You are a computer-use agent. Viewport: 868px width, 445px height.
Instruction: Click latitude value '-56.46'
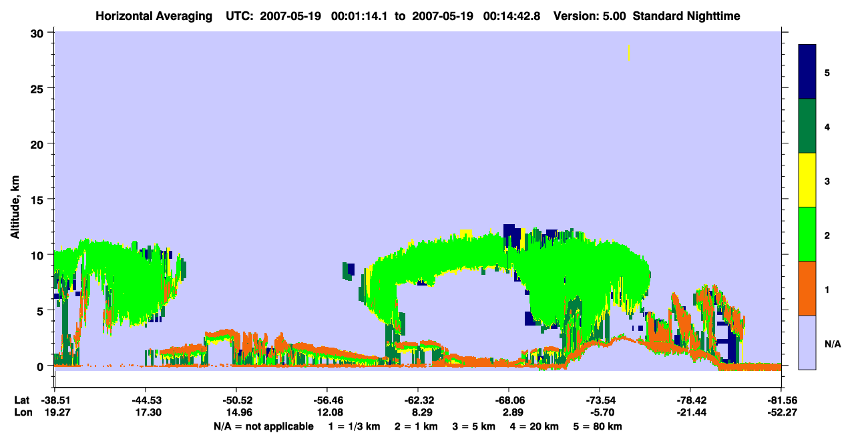click(x=327, y=400)
